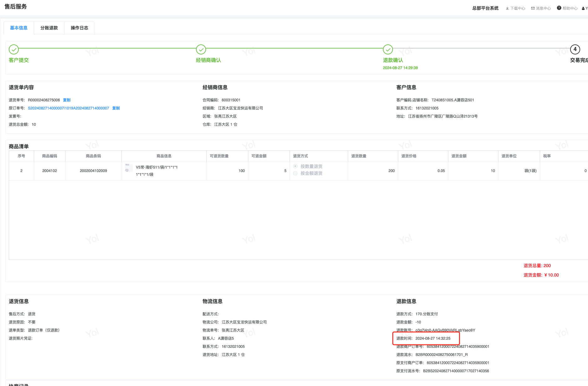Click the product thumbnail image in 商品清单

[128, 168]
